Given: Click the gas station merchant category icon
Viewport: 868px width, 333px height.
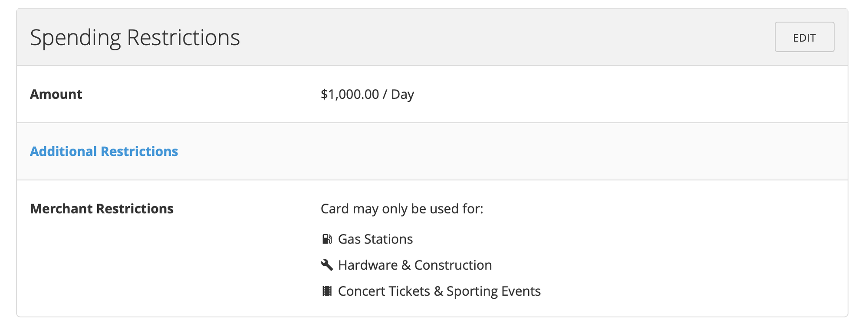Looking at the screenshot, I should (x=326, y=238).
